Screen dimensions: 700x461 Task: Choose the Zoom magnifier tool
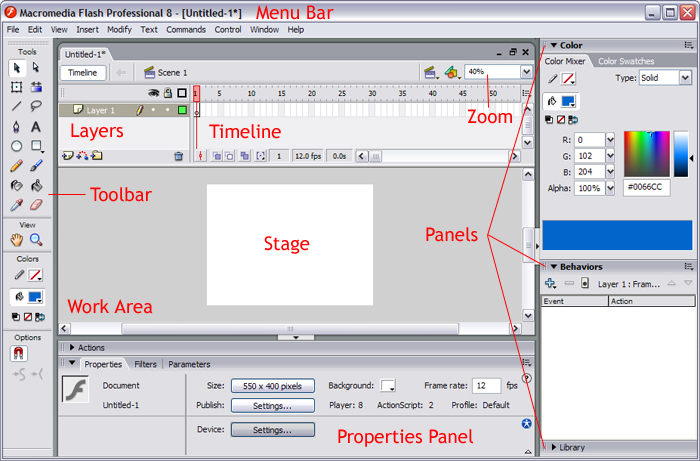[36, 240]
